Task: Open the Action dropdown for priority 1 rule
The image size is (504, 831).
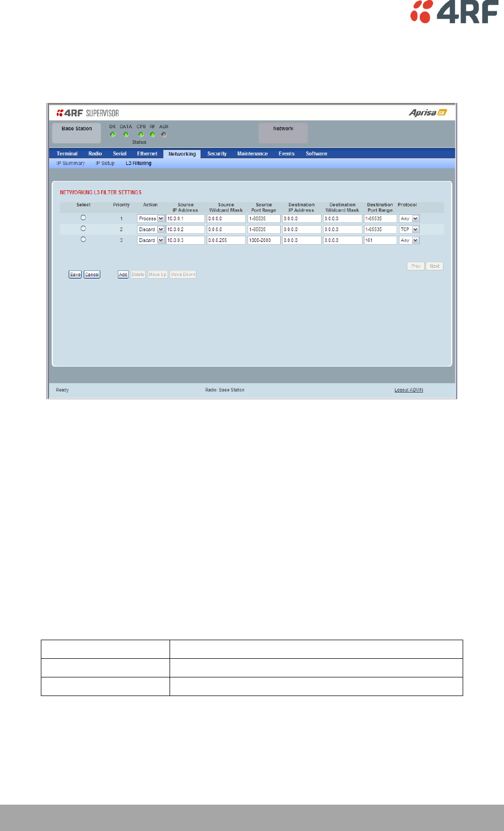Action: (x=151, y=219)
